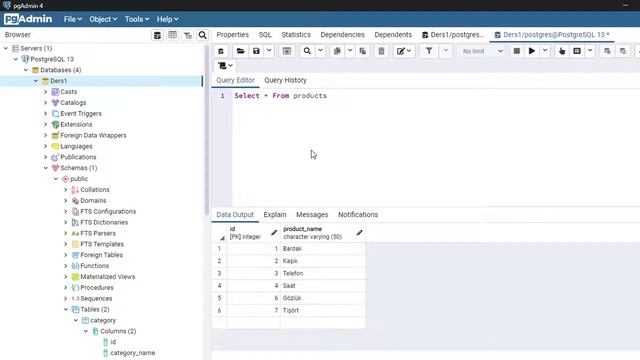Open the execute options dropdown arrow
This screenshot has width=640, height=360.
545,51
